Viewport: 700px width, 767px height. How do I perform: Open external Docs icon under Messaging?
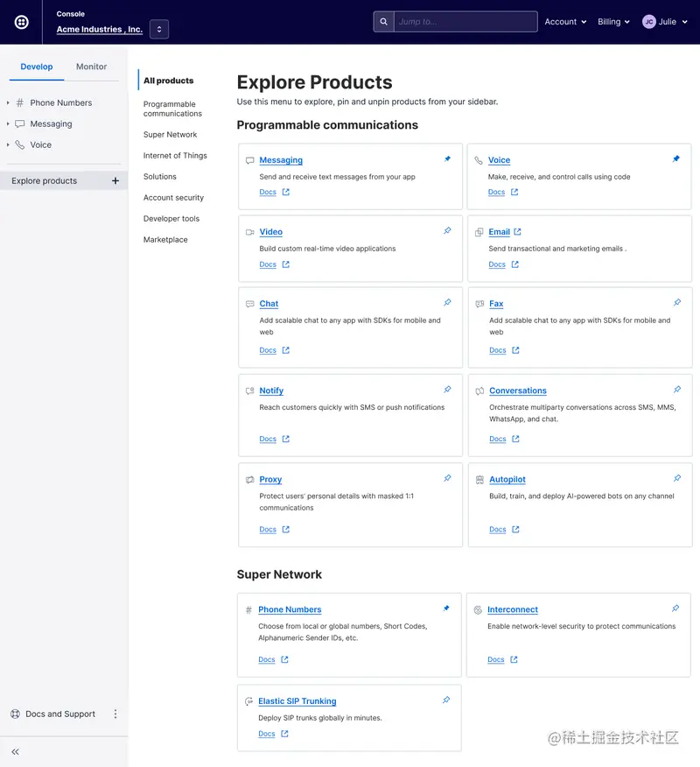point(286,193)
